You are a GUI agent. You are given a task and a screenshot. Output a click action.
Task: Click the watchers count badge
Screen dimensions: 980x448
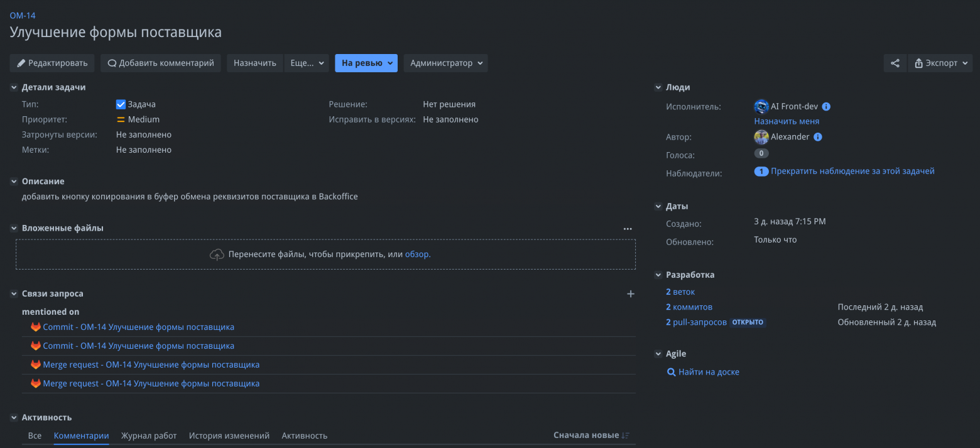[x=761, y=172]
